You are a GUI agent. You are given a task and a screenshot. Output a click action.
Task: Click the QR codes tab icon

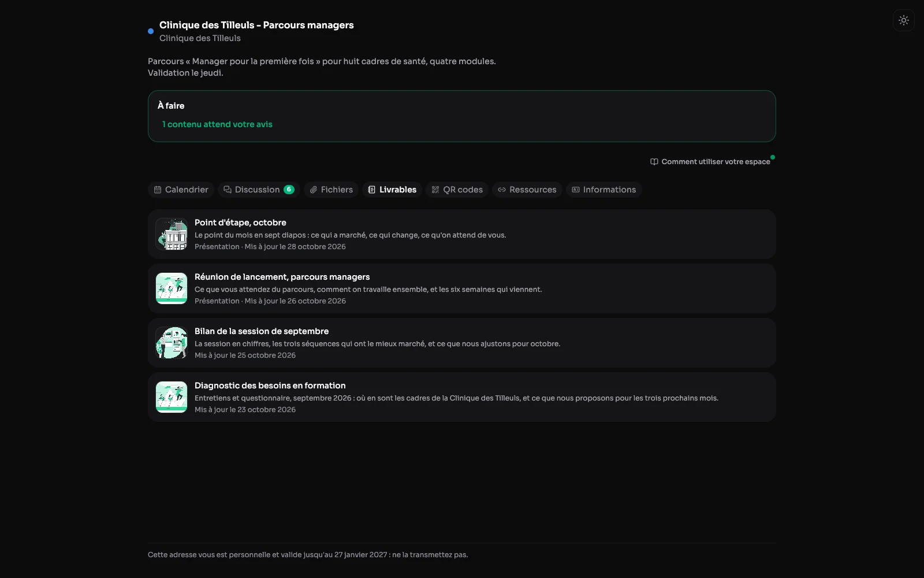pos(435,190)
